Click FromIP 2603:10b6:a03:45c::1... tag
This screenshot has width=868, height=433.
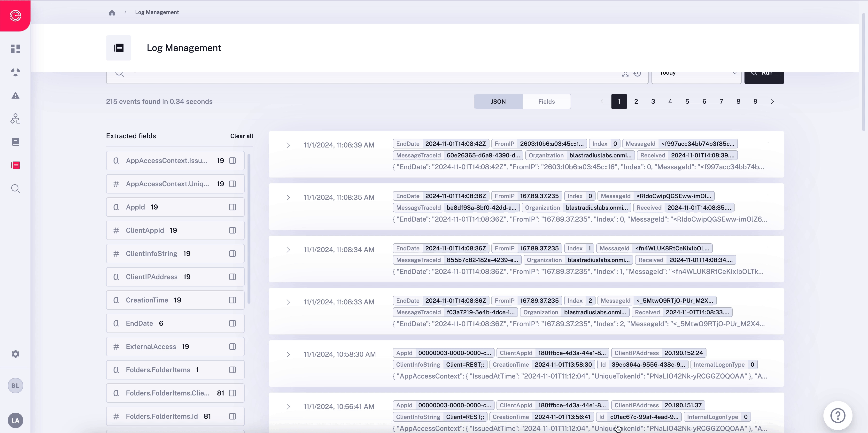pos(539,144)
